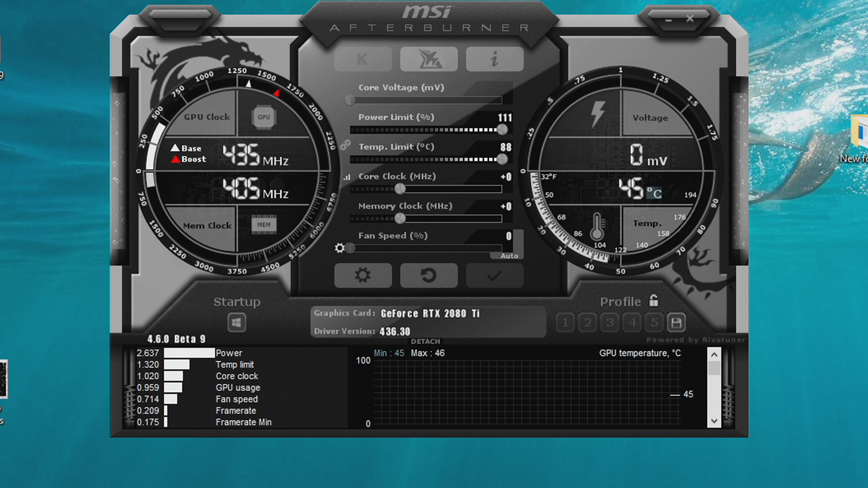868x488 pixels.
Task: Click the MEM chip icon in clock gauge
Action: (x=264, y=225)
